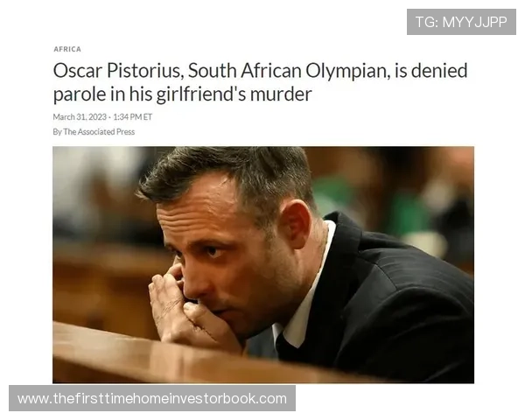Click the Oscar Pistorius name in headline
This screenshot has height=420, width=525.
[118, 71]
